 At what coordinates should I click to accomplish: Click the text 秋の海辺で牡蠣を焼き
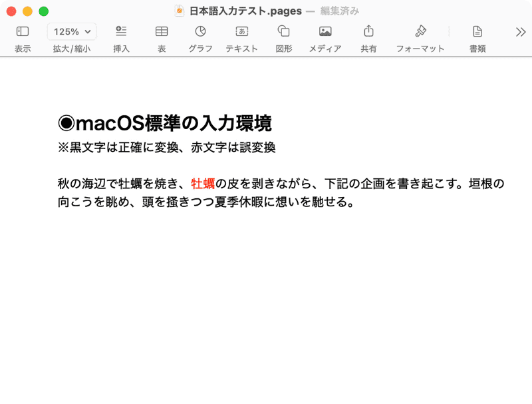[x=118, y=184]
